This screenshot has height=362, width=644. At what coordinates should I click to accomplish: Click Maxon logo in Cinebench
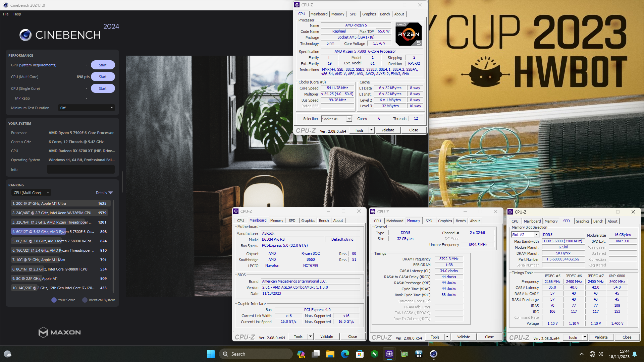point(60,332)
